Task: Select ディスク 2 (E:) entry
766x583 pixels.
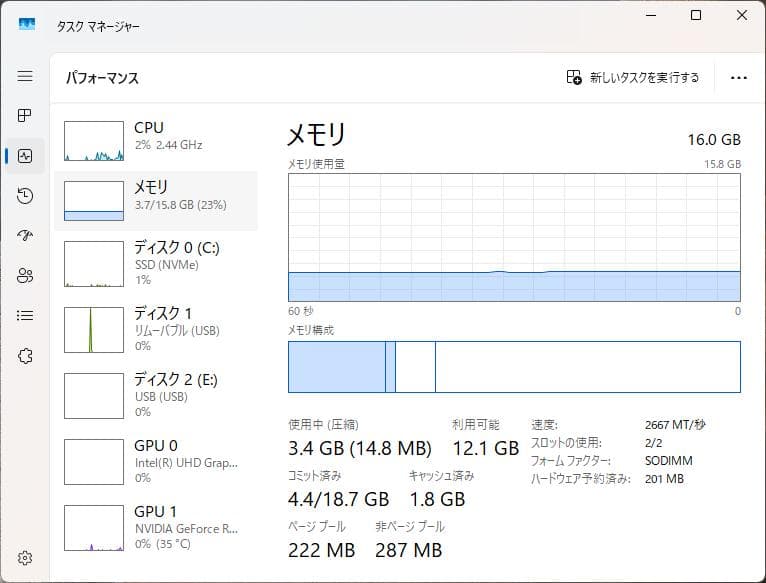Action: tap(156, 396)
